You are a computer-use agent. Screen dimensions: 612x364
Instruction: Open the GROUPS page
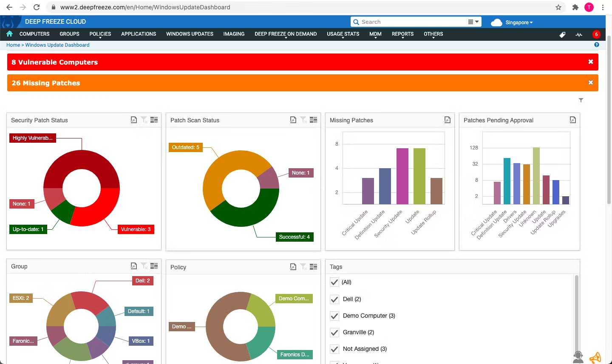tap(69, 34)
